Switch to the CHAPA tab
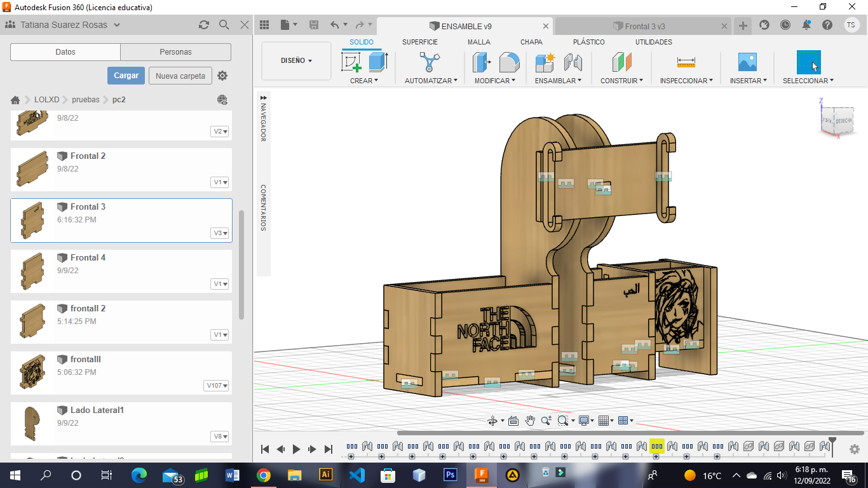The height and width of the screenshot is (488, 868). pos(531,42)
